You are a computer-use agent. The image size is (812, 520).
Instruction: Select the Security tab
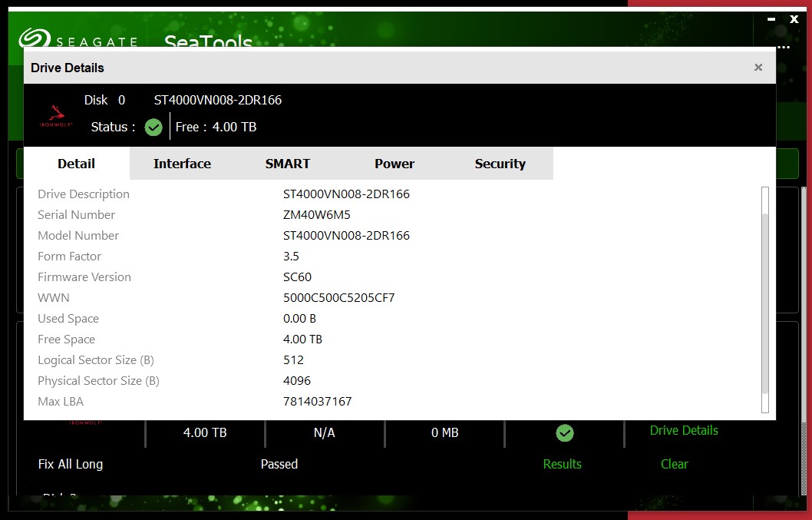(x=500, y=164)
